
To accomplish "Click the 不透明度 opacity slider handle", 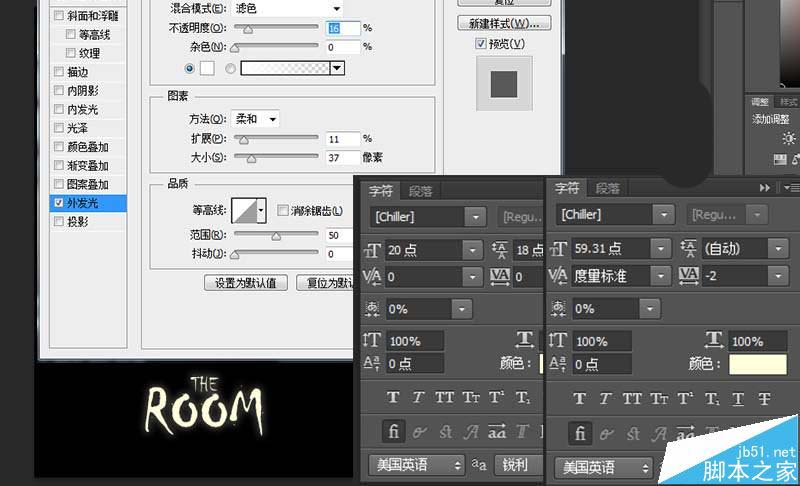I will tap(248, 30).
